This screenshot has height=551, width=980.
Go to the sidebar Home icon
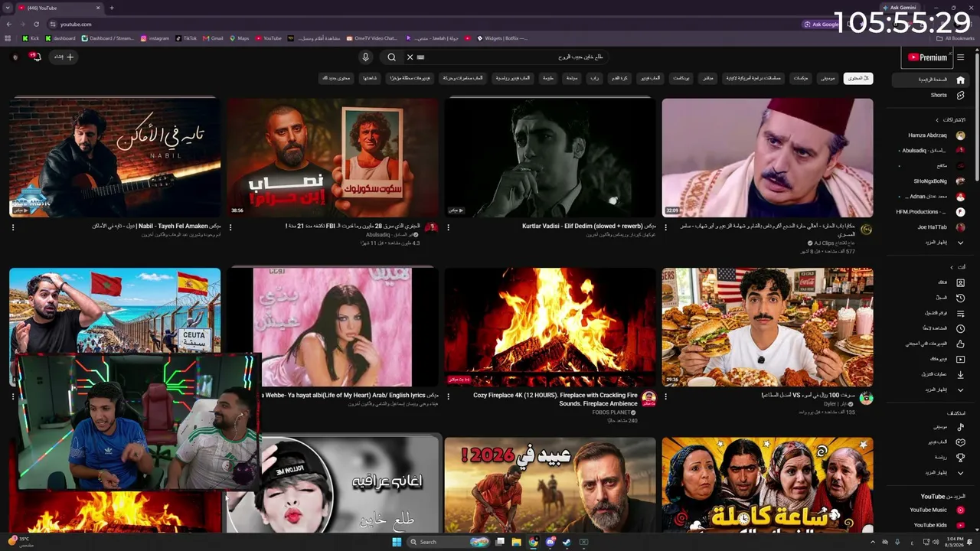coord(960,80)
